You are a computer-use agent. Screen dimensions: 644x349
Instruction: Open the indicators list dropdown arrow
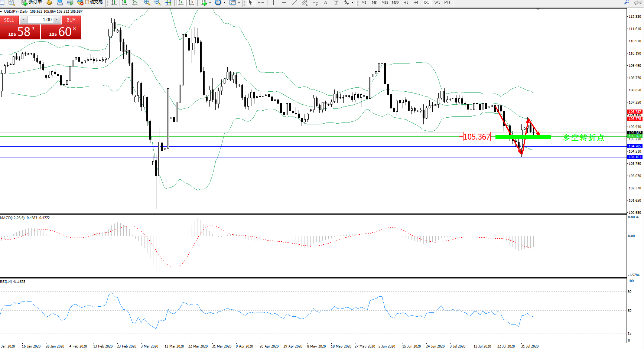click(210, 2)
